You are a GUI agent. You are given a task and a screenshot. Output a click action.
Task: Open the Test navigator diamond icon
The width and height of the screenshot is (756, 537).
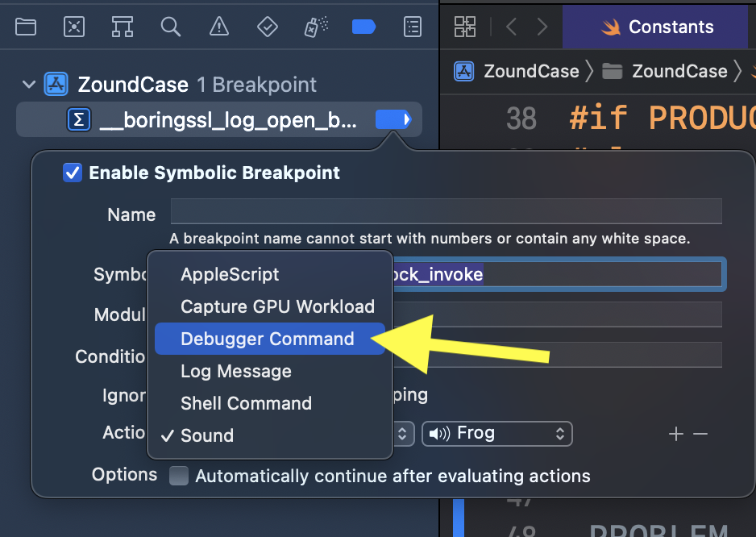[x=267, y=27]
